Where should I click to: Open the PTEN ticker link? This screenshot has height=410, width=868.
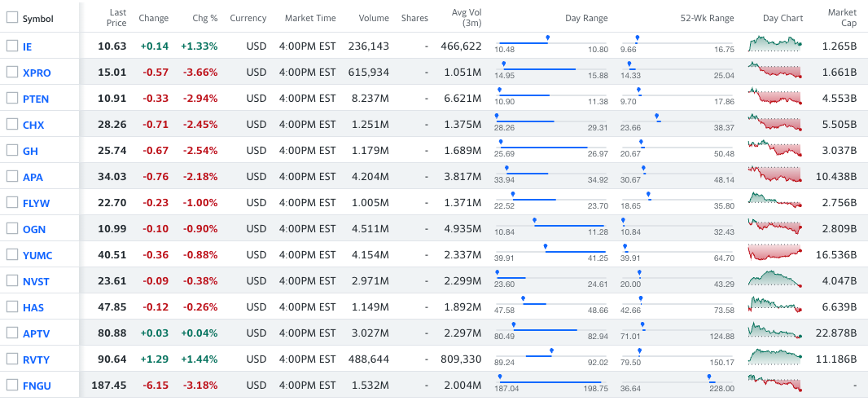36,99
